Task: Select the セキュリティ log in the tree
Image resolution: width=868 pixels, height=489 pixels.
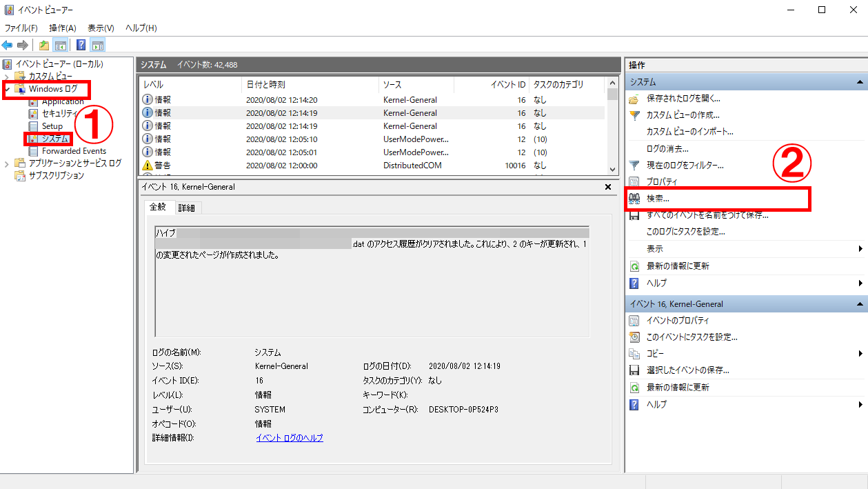Action: tap(59, 114)
